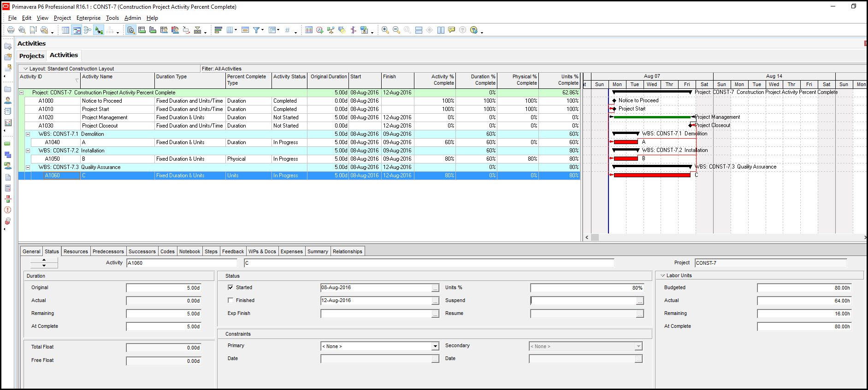868x390 pixels.
Task: Select activity A1050 row in the table
Action: click(x=299, y=159)
